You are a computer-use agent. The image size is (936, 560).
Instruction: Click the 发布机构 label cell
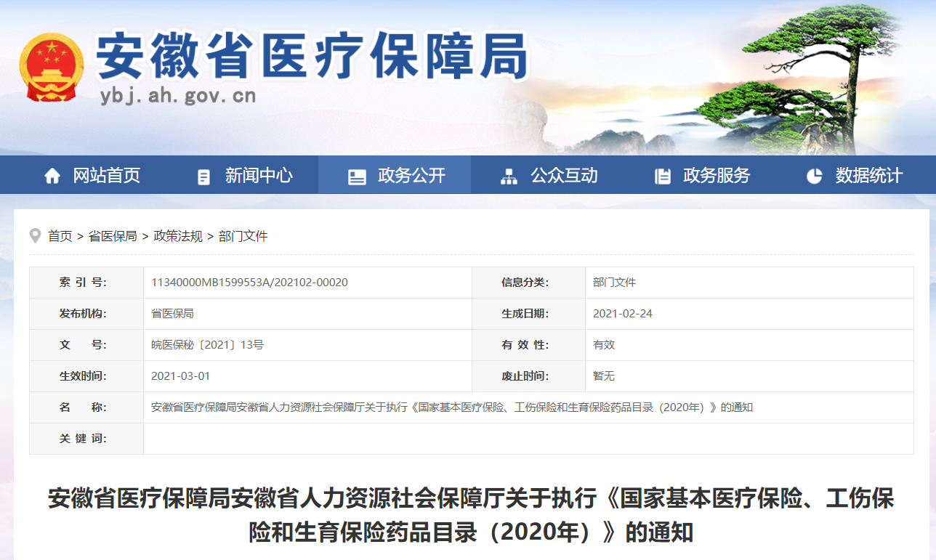(x=86, y=314)
